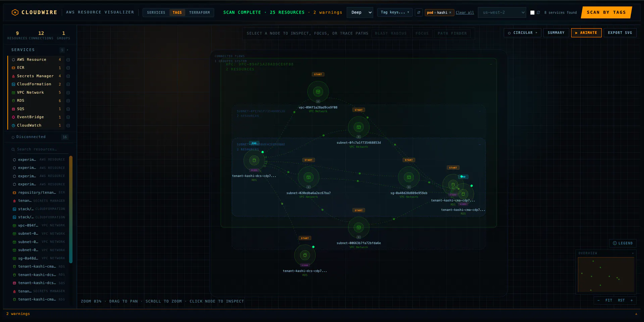Select the repository/tenan… ECR list row
Image resolution: width=644 pixels, height=322 pixels.
39,193
